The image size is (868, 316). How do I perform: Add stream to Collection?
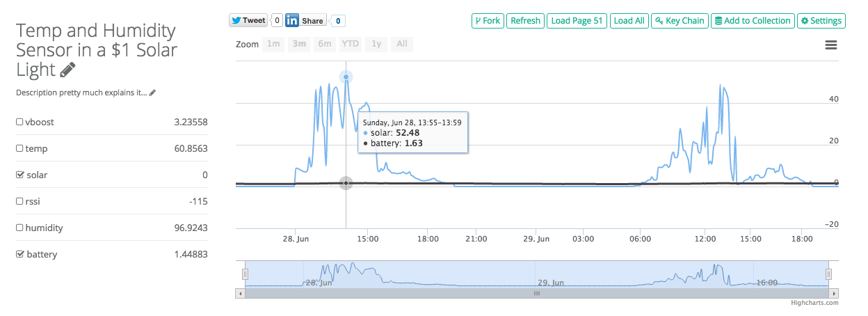click(x=753, y=21)
